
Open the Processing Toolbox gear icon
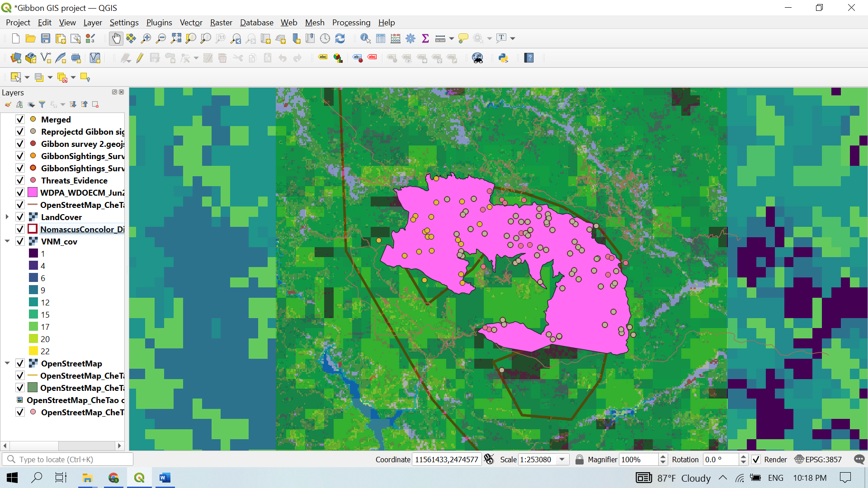pos(410,38)
